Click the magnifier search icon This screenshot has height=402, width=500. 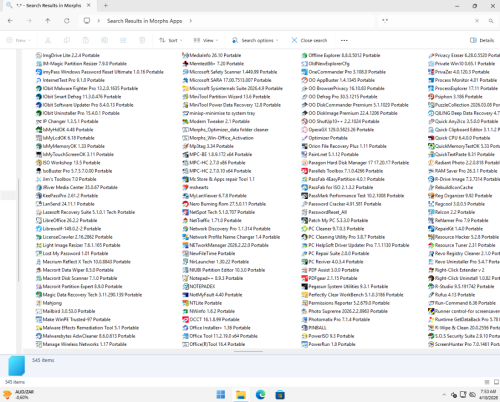[491, 21]
